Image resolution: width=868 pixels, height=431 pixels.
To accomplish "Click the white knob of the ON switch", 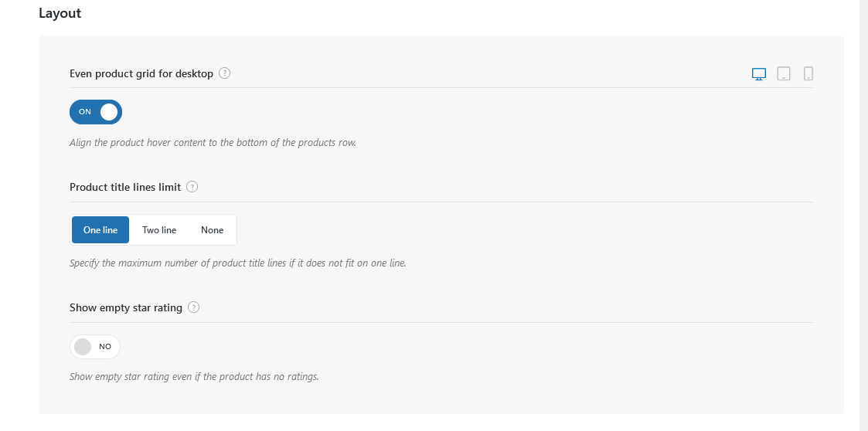I will click(x=109, y=112).
